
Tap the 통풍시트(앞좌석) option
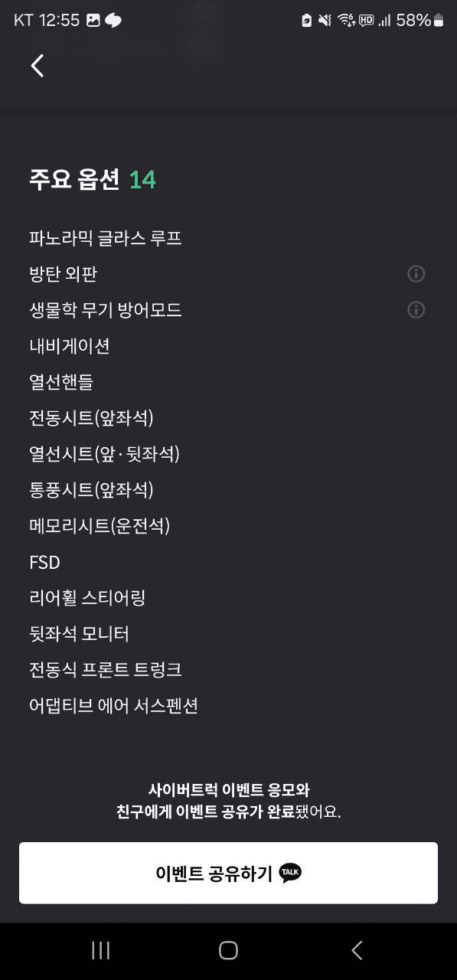click(91, 490)
